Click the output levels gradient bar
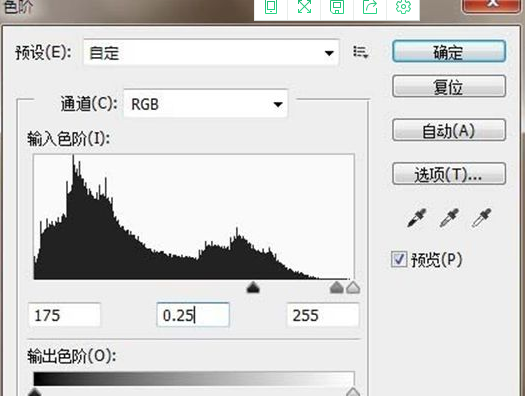The height and width of the screenshot is (396, 525). [194, 379]
